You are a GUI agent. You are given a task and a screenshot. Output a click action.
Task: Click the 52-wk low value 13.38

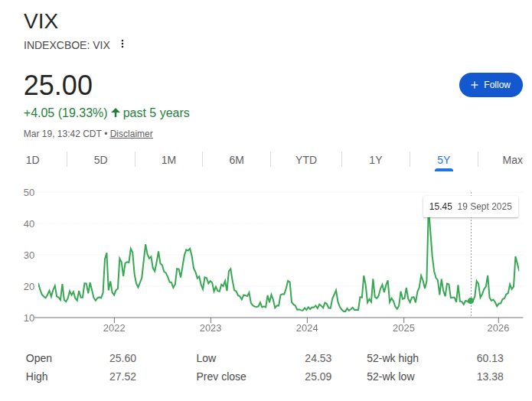tap(490, 377)
